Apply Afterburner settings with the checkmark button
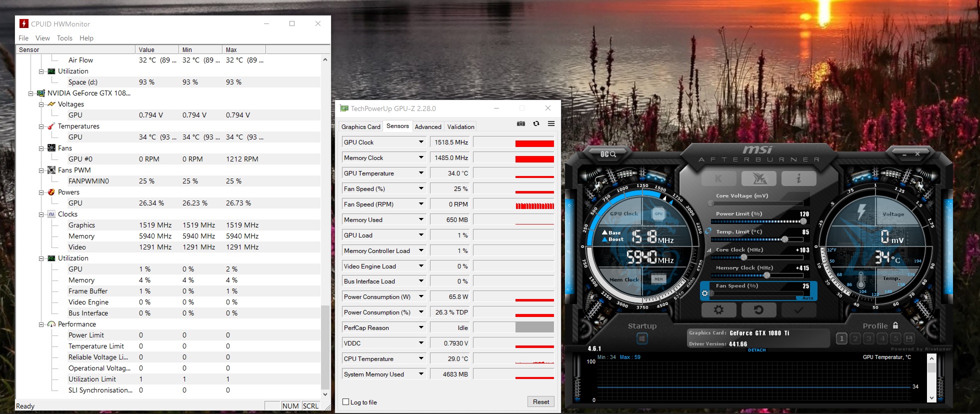Viewport: 980px width, 414px height. click(x=798, y=310)
